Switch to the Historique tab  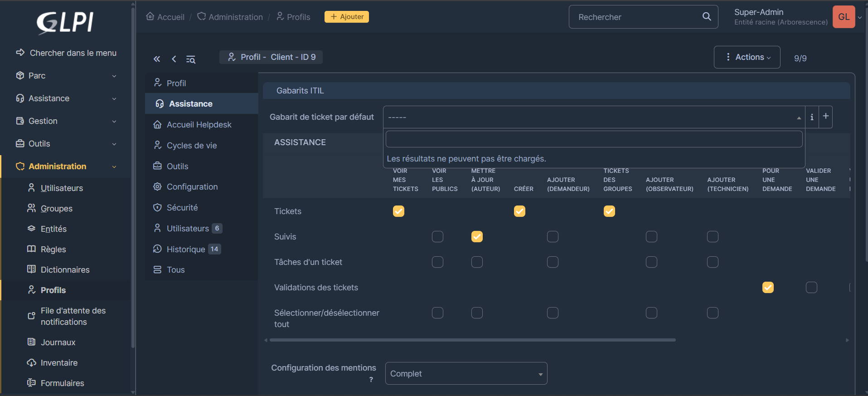tap(186, 249)
